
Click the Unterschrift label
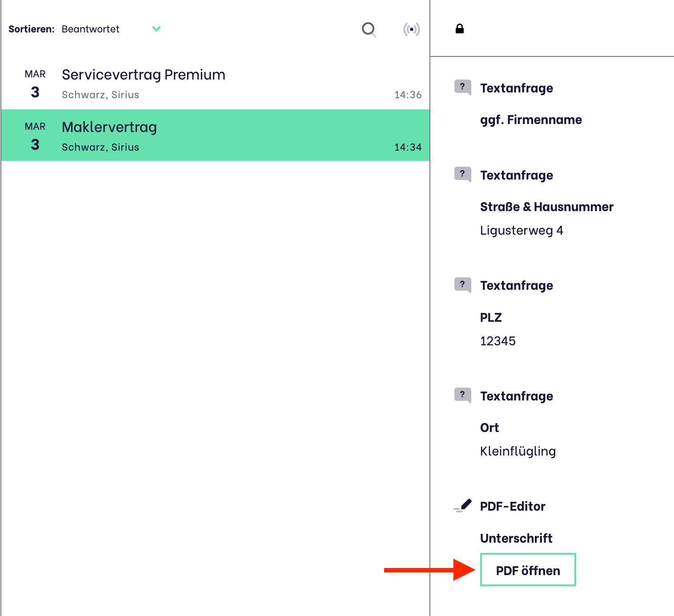[x=516, y=538]
